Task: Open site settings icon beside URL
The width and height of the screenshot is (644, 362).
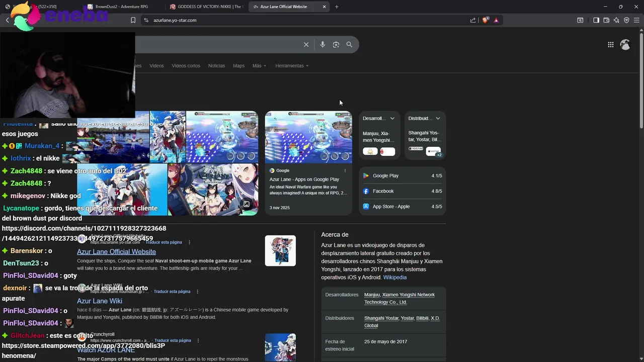Action: pos(146,20)
